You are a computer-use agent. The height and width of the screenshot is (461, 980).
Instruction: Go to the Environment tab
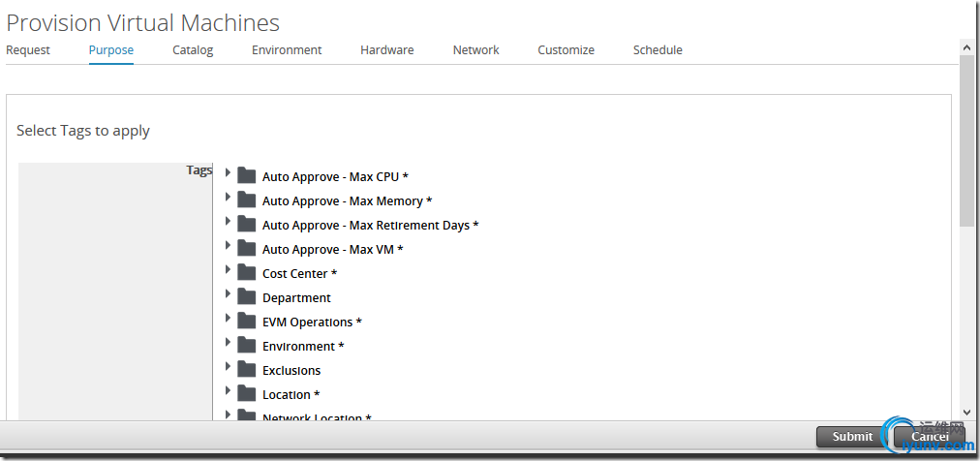click(x=287, y=50)
